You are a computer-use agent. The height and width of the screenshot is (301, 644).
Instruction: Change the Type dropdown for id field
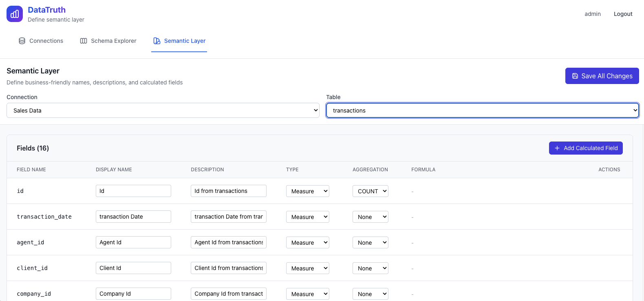[307, 191]
